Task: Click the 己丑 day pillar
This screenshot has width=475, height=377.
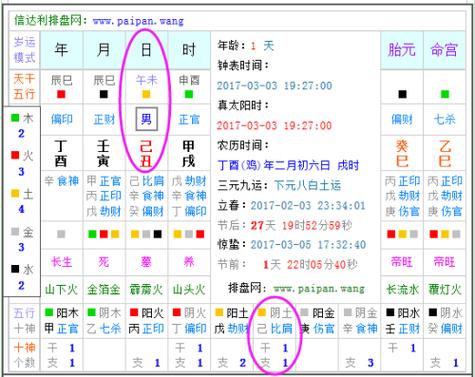Action: [x=146, y=154]
